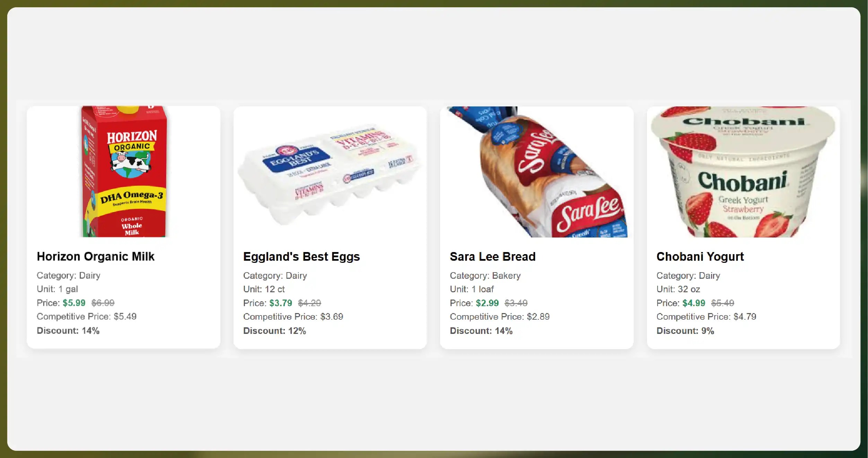
Task: Click the yogurt's Discount: 9% label
Action: point(685,331)
